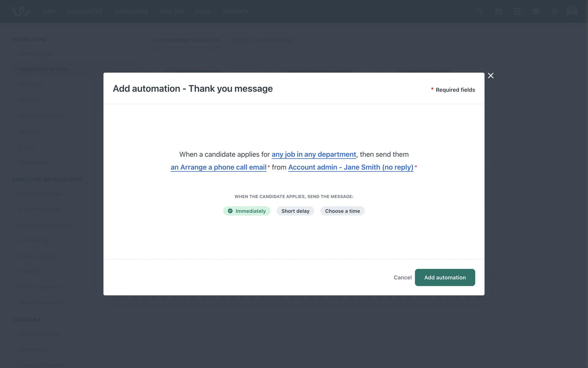Open the Candidates menu item

[85, 12]
